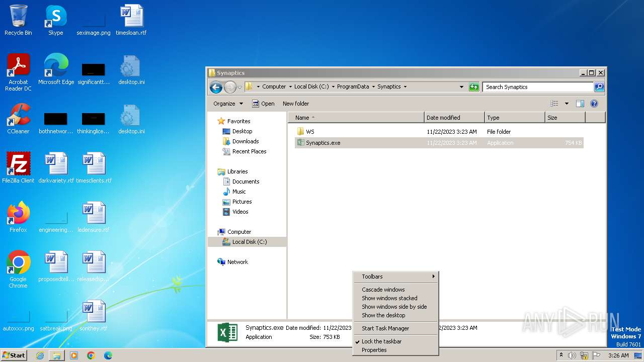
Task: Open Chrome from the taskbar
Action: [91, 355]
